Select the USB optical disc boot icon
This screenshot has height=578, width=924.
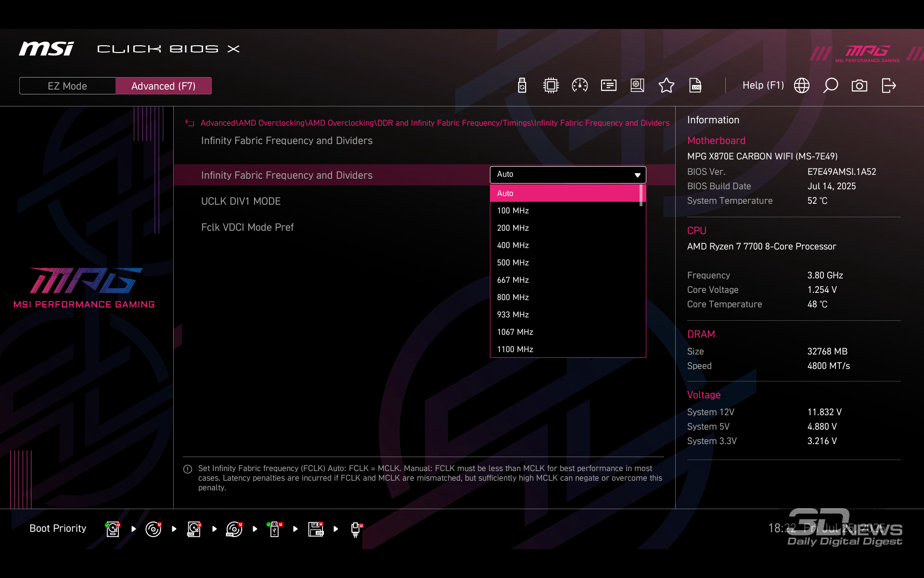click(234, 529)
